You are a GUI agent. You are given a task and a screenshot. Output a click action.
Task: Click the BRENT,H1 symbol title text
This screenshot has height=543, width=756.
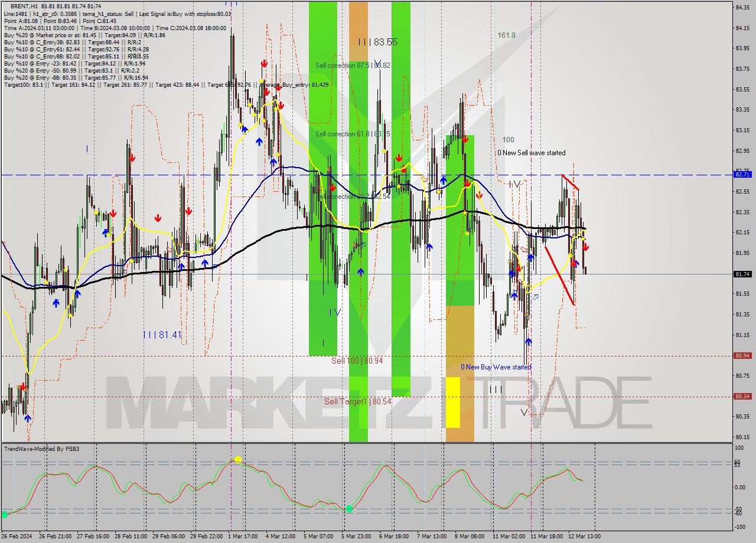pos(25,6)
